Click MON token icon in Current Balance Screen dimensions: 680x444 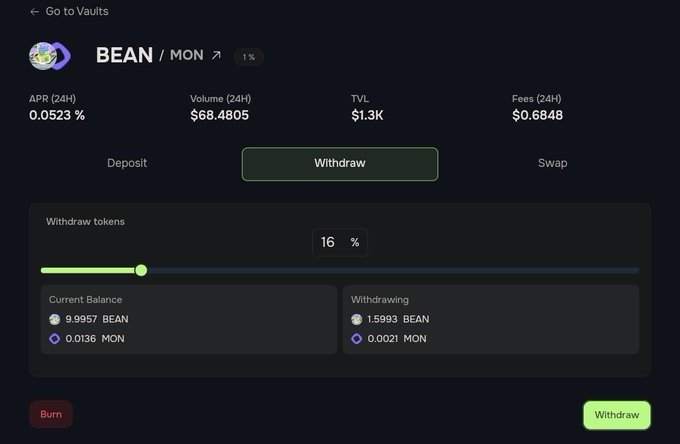pos(55,339)
